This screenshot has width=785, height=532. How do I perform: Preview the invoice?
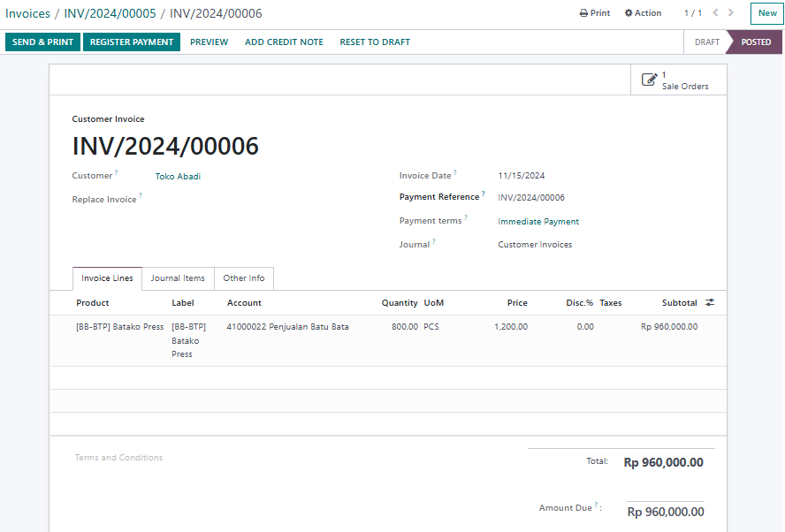[209, 42]
